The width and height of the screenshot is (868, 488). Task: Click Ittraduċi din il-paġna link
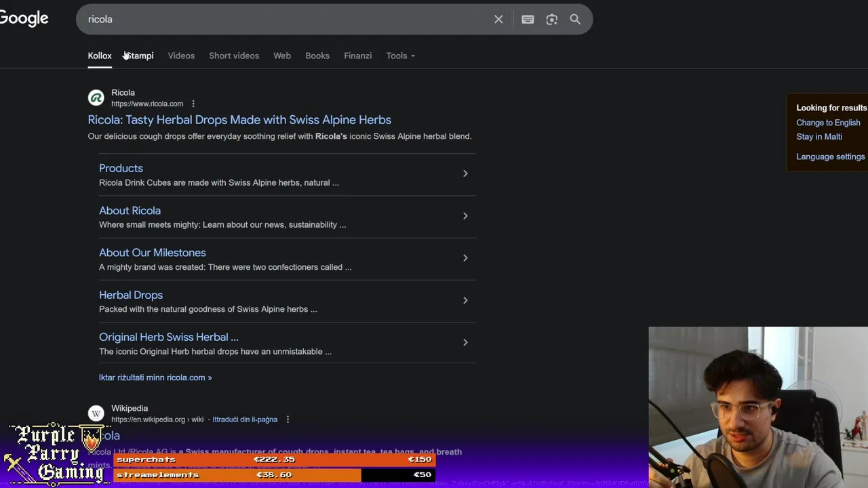point(245,420)
